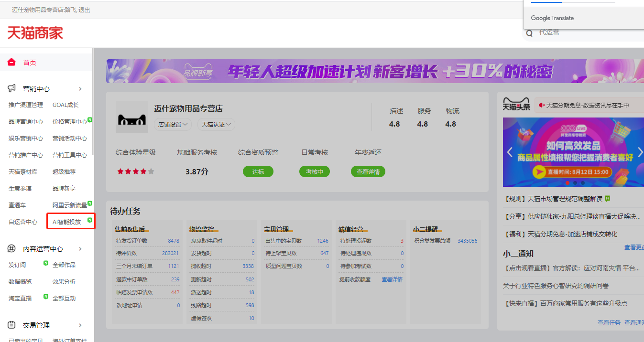
Task: Open 直通车 menu item
Action: coord(17,205)
